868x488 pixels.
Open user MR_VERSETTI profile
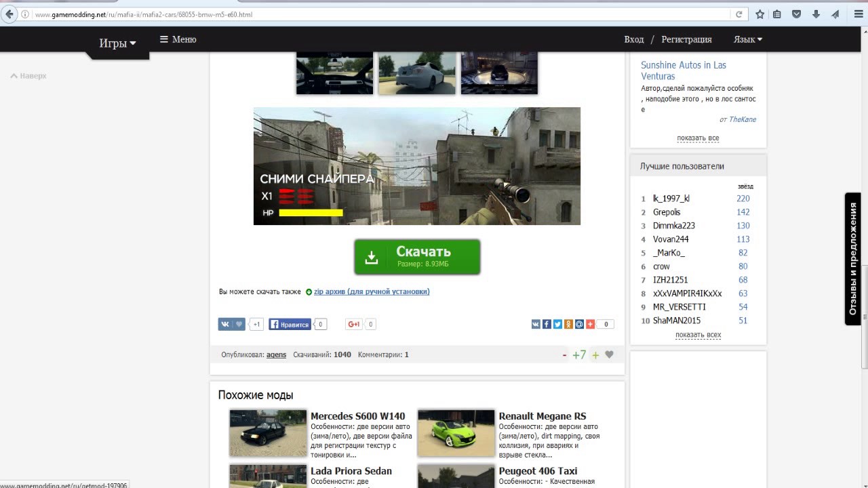click(679, 307)
